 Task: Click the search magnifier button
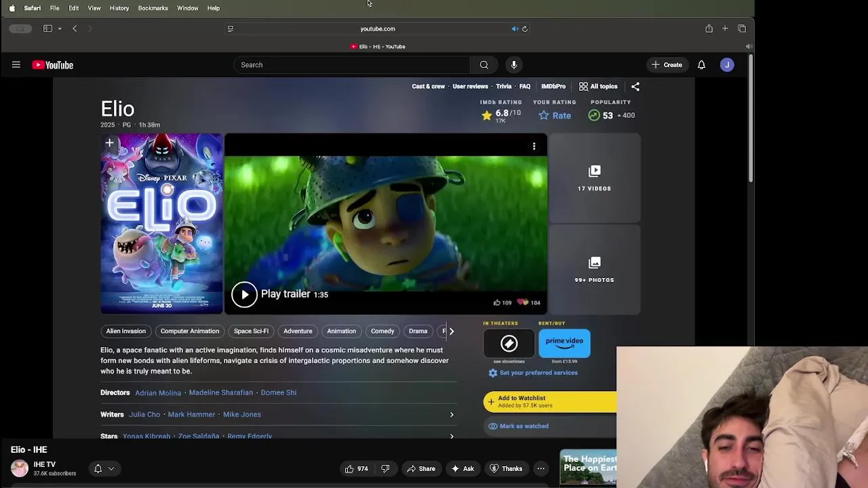coord(484,65)
